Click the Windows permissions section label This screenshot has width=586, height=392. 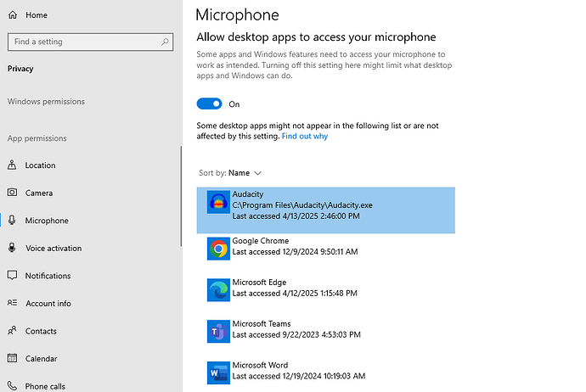pos(46,102)
